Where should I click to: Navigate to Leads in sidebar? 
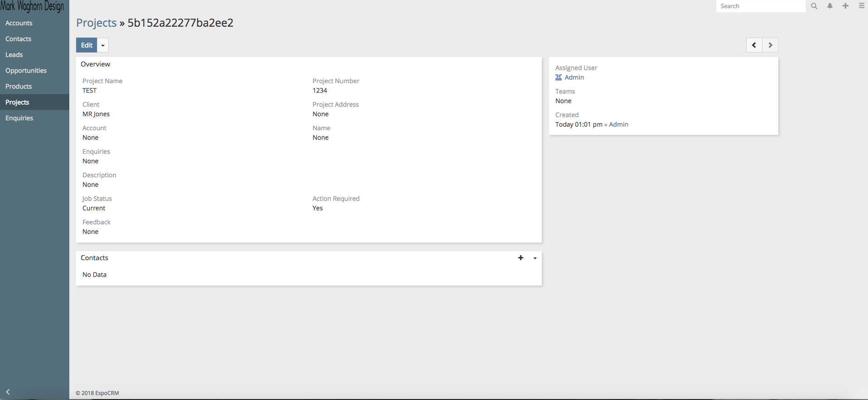click(x=14, y=55)
